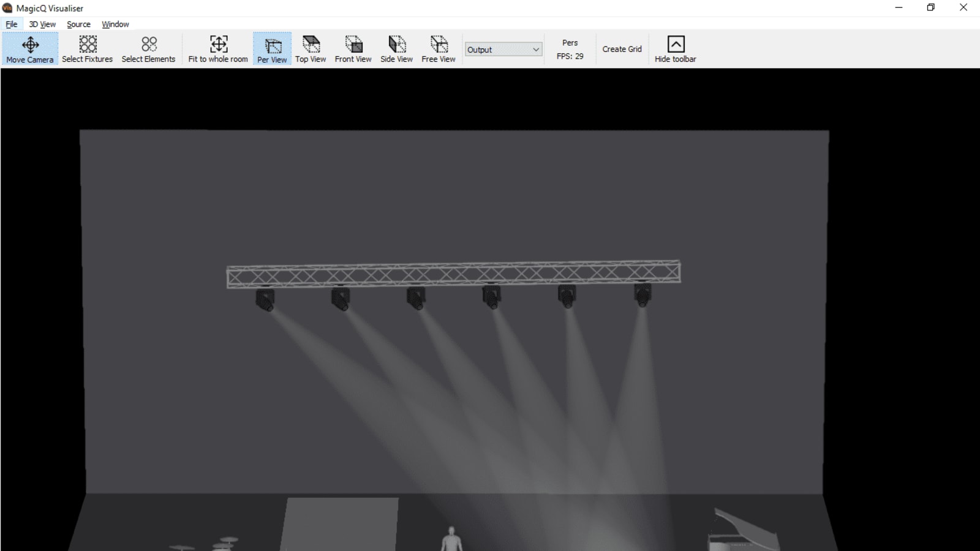Viewport: 980px width, 551px height.
Task: Switch to Front View
Action: pyautogui.click(x=353, y=49)
